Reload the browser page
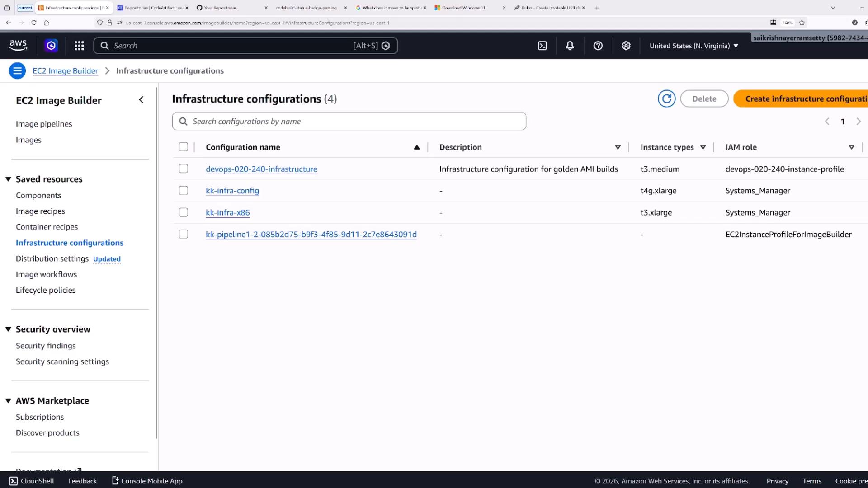868x488 pixels. 33,23
